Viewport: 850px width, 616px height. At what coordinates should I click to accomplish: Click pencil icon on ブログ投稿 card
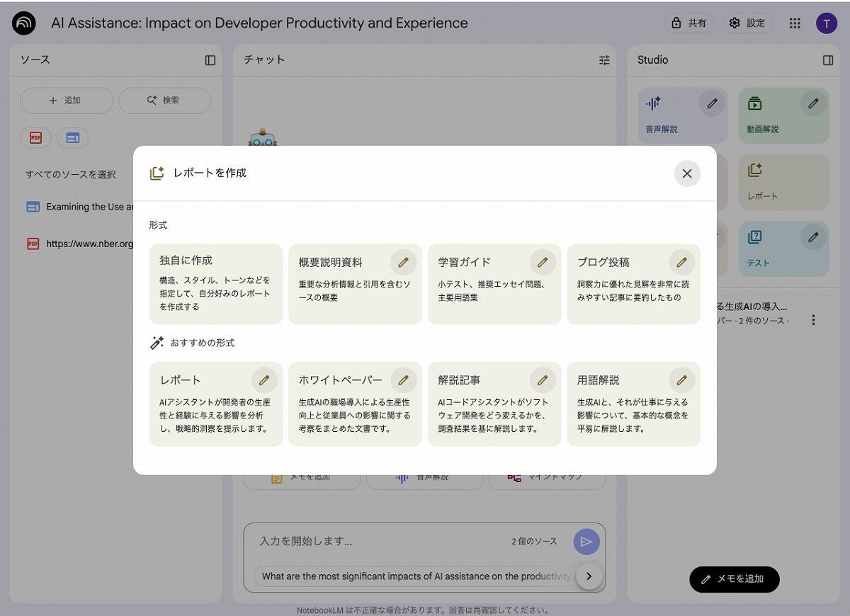click(x=681, y=262)
